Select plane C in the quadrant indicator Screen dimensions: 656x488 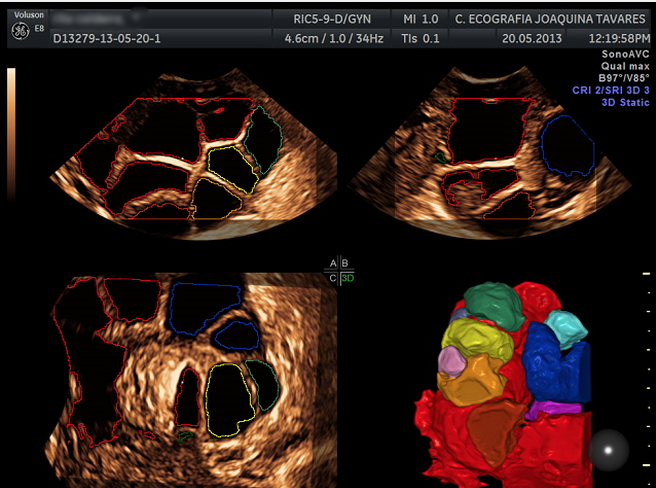(x=334, y=277)
